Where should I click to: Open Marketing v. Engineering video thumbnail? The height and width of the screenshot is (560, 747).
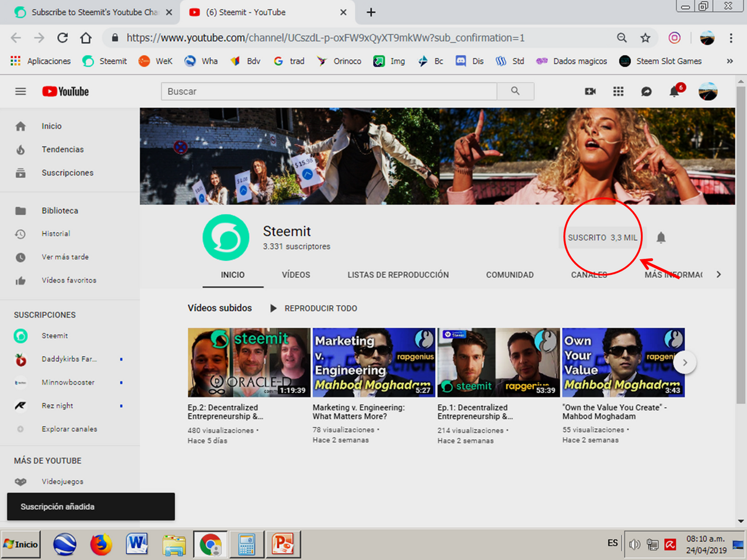coord(374,362)
